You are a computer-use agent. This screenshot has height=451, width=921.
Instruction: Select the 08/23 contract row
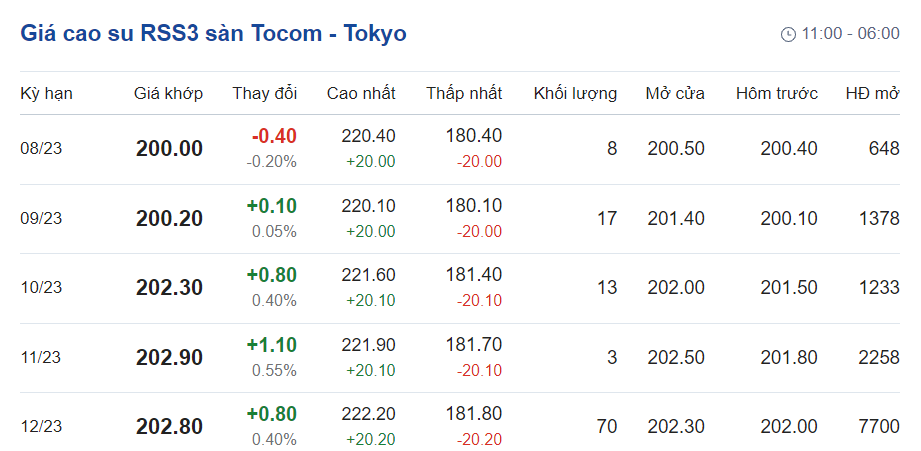41,149
